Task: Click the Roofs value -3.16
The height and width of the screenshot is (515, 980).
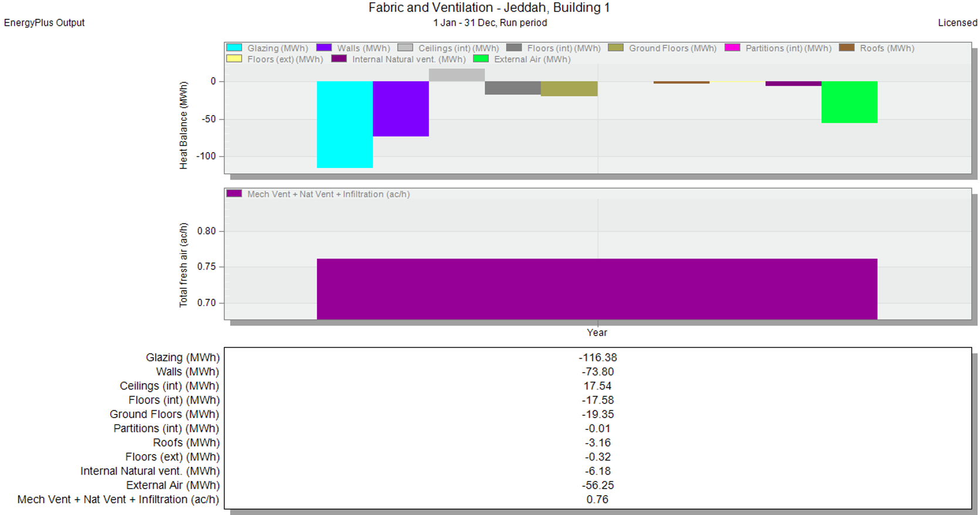Action: click(597, 443)
